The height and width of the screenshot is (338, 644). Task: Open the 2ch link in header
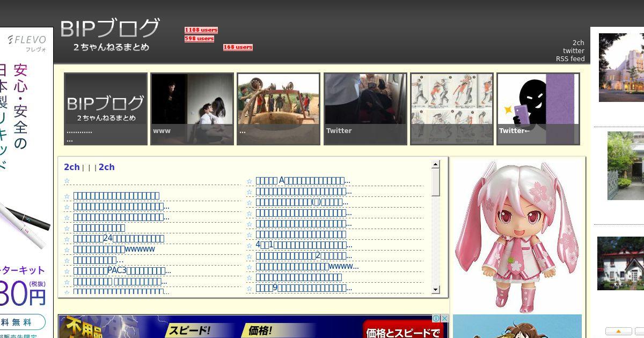point(578,43)
